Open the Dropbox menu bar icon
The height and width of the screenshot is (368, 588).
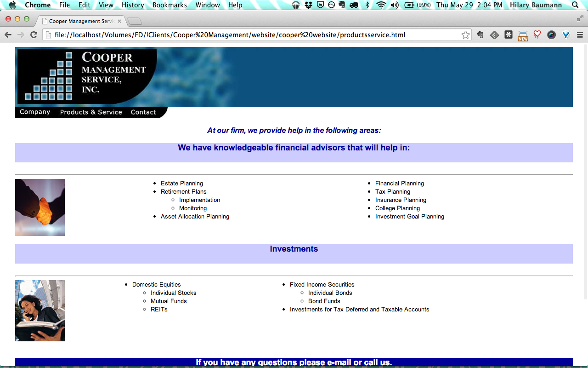(x=308, y=5)
